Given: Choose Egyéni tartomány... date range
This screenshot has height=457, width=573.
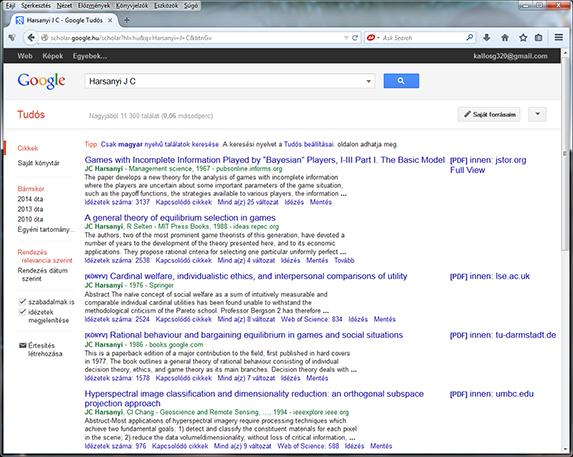Looking at the screenshot, I should tap(45, 229).
